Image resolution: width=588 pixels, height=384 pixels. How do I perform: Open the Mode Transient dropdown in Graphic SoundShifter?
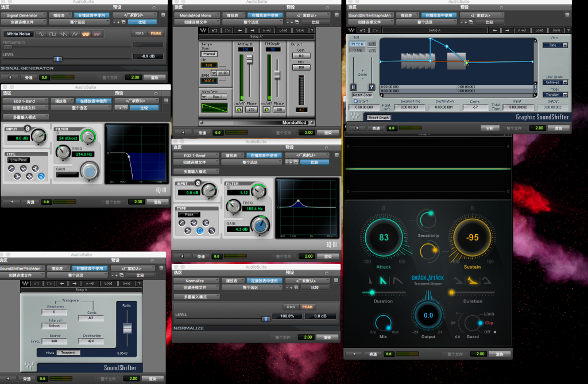(x=555, y=95)
